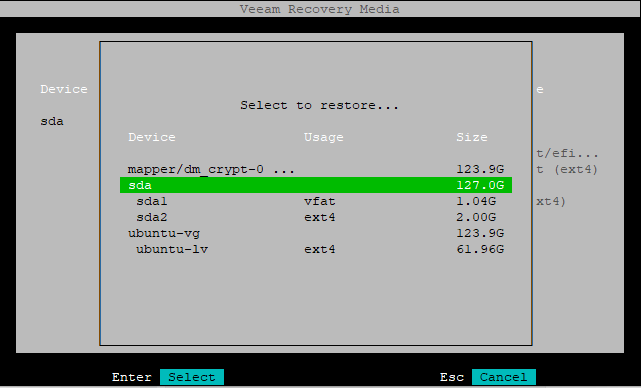This screenshot has height=388, width=641.
Task: Pick the sda1 vfat partition
Action: [x=316, y=201]
